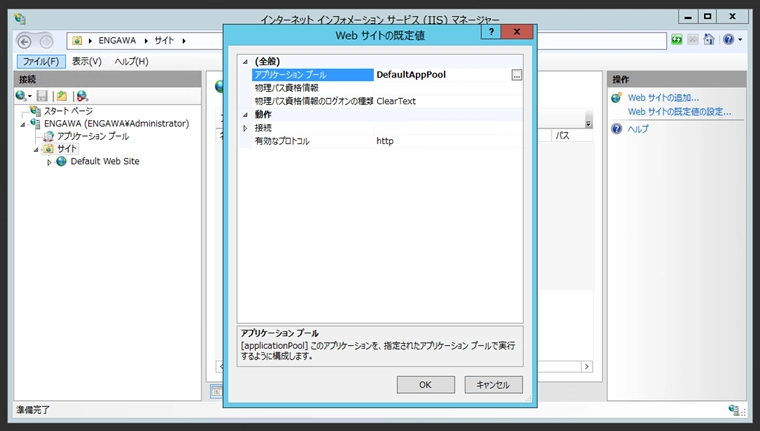The image size is (760, 431).
Task: Click ENGAWA in the breadcrumb path
Action: [x=117, y=41]
